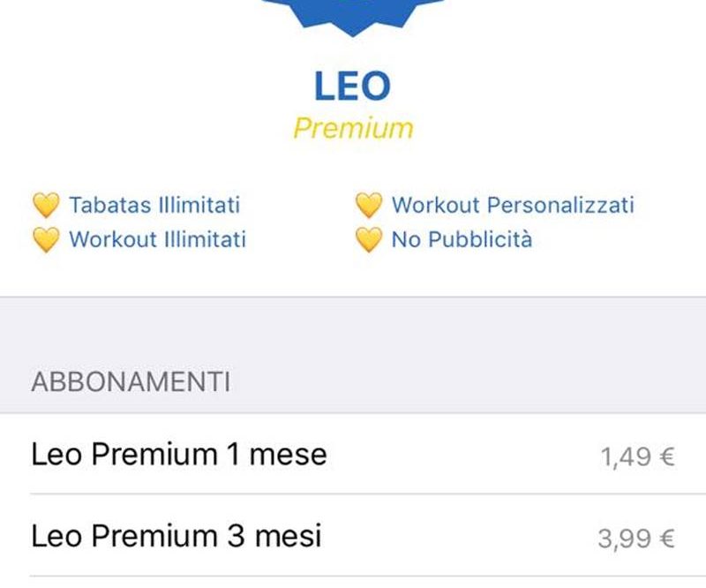The height and width of the screenshot is (588, 706).
Task: Choose the Leo Premium 1 mese subscription
Action: tap(353, 454)
